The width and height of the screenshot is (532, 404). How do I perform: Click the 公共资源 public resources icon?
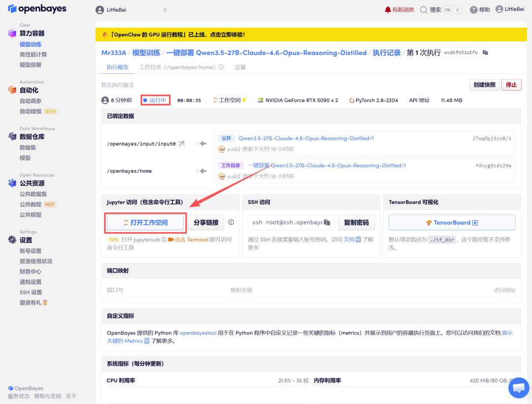pos(12,183)
